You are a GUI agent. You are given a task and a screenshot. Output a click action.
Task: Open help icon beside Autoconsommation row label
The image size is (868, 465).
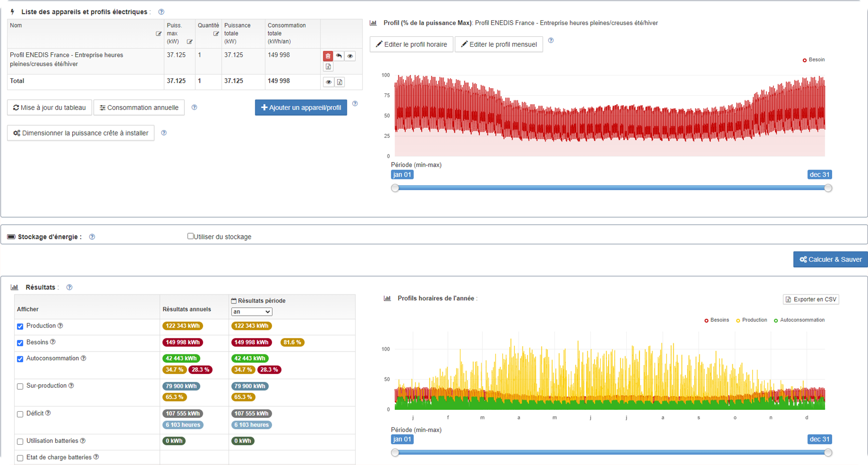click(x=83, y=359)
